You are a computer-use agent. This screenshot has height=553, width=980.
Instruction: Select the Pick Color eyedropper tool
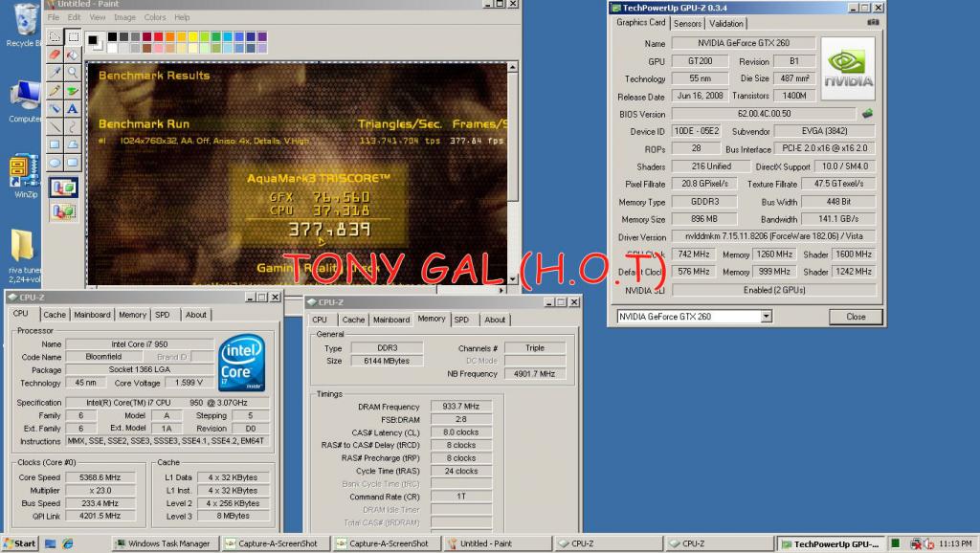(55, 73)
